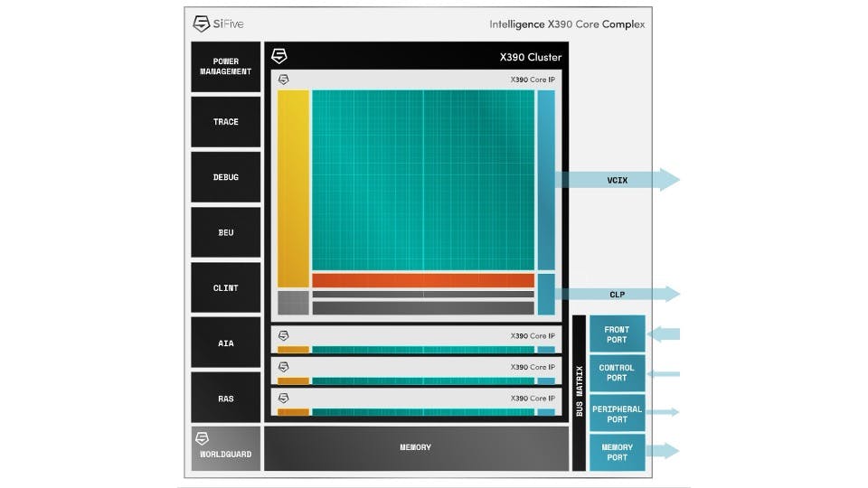This screenshot has width=868, height=488.
Task: Click the MEMORY block
Action: coord(416,448)
